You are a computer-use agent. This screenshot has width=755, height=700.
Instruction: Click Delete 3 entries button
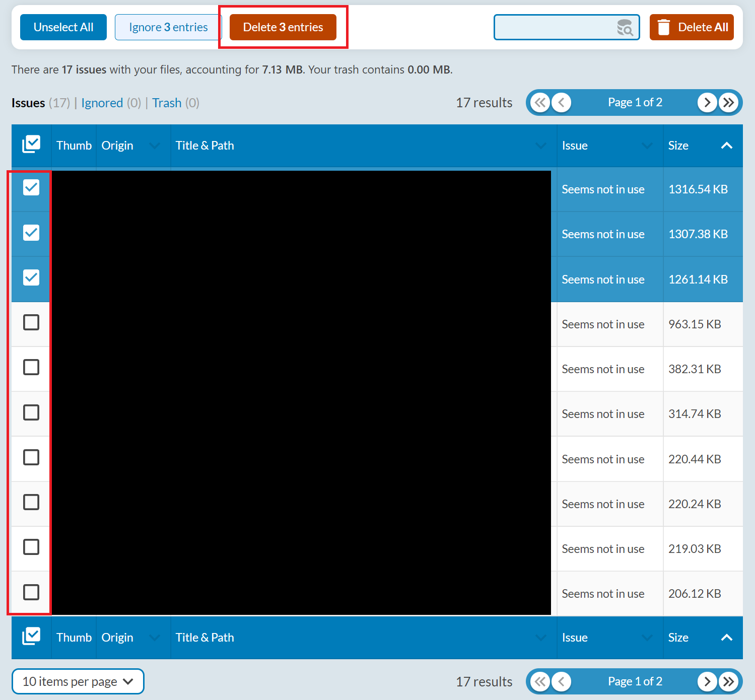[x=283, y=27]
